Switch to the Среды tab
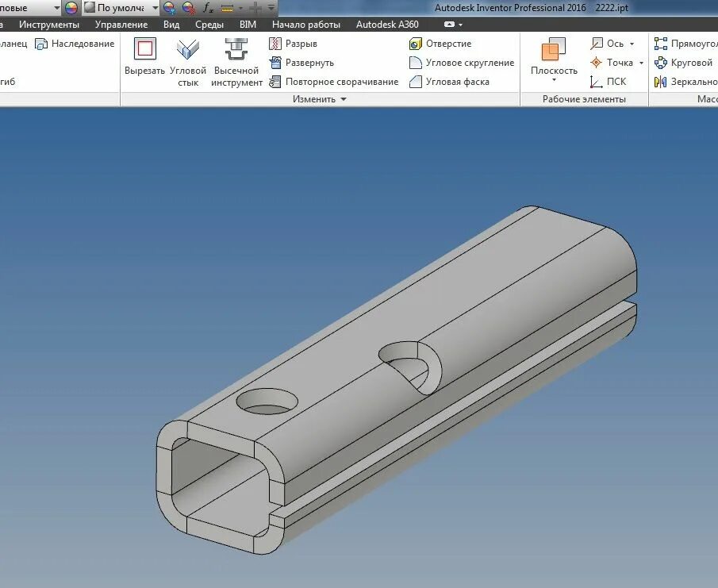 pos(209,25)
